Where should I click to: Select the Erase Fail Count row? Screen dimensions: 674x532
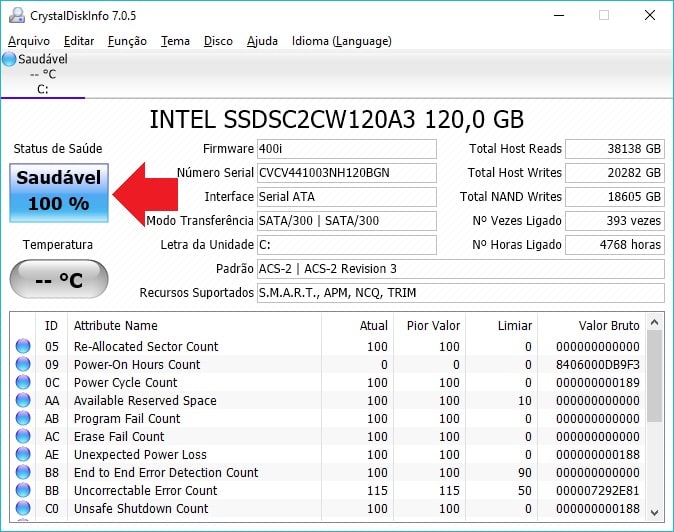click(328, 436)
